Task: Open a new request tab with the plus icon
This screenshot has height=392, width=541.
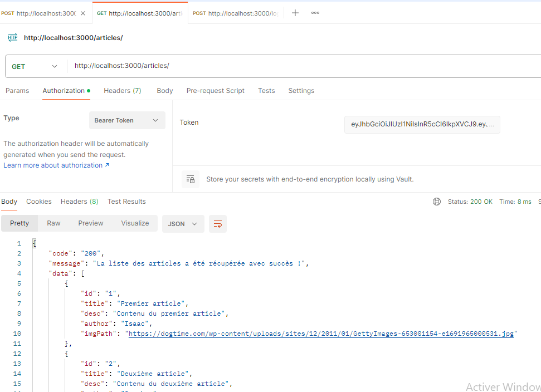Action: (x=295, y=12)
